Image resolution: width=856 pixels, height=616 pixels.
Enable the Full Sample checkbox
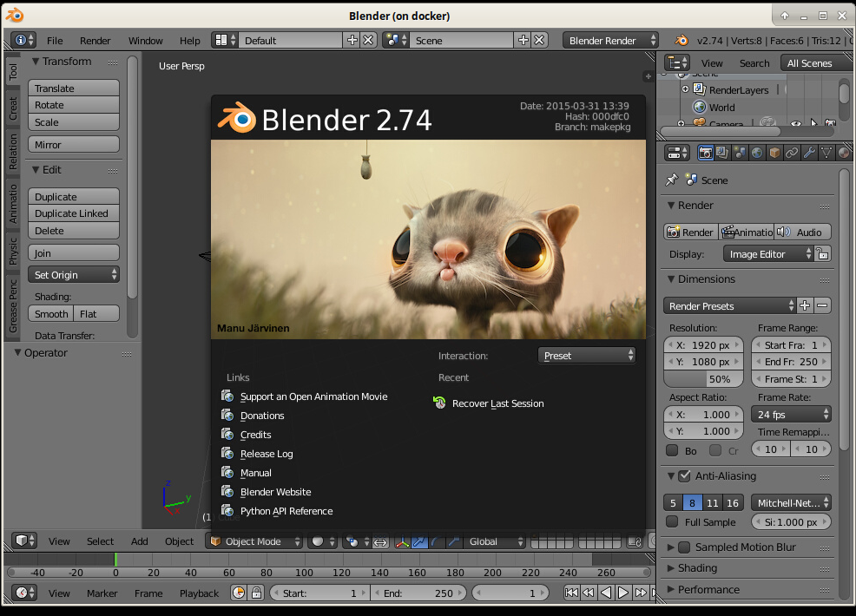[672, 521]
